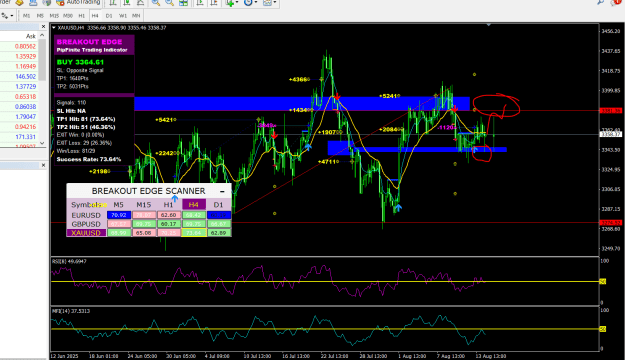Click GBPUSD H1 cell 60.17
The height and width of the screenshot is (360, 625).
coord(169,224)
